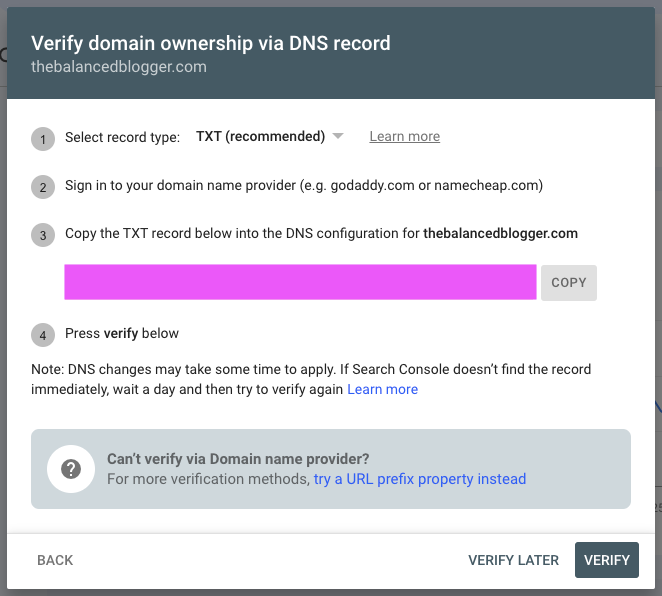The height and width of the screenshot is (596, 662).
Task: Click thebalancedblogger.com subtitle in header
Action: [x=117, y=67]
